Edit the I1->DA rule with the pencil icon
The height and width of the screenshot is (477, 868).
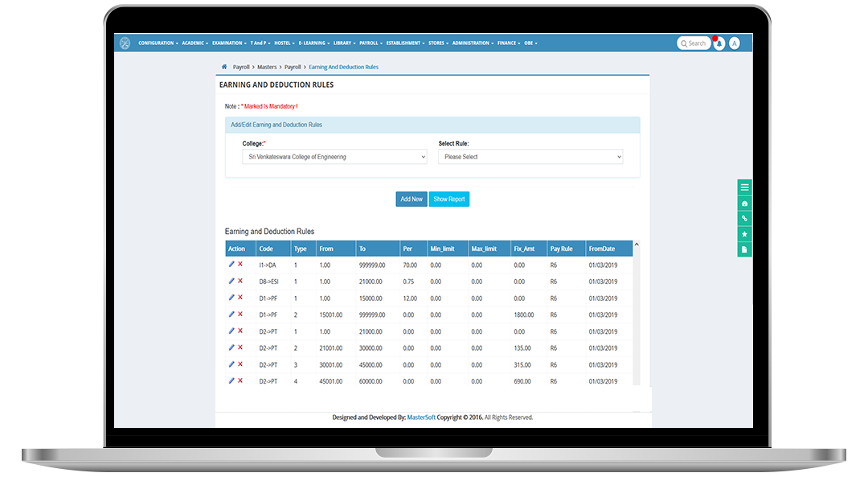231,265
